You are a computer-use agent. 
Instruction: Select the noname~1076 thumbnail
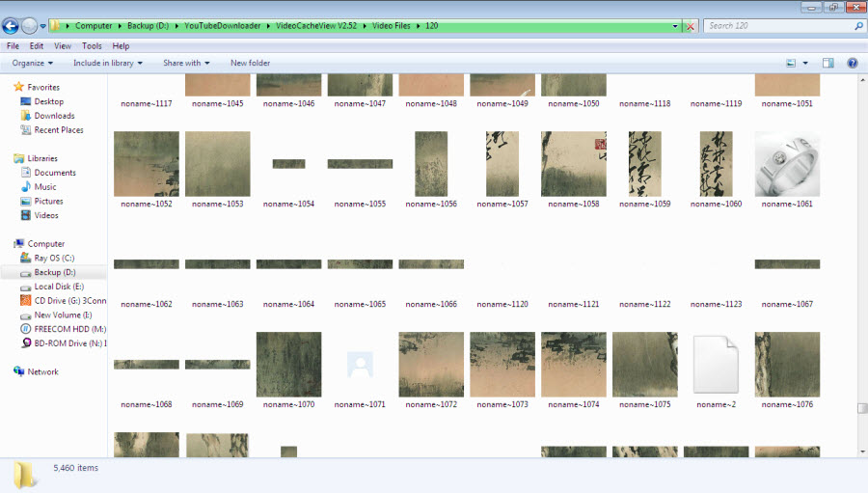(x=787, y=365)
